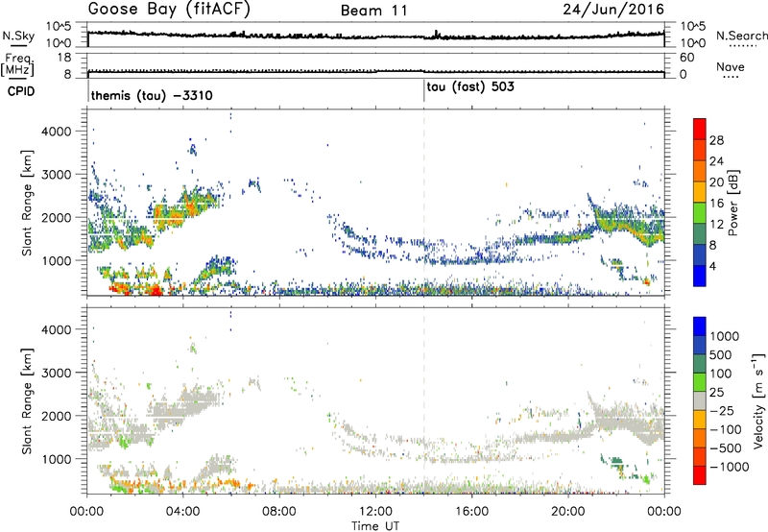The height and width of the screenshot is (532, 768).
Task: Click the 'N.Sky' legend label
Action: [x=18, y=36]
